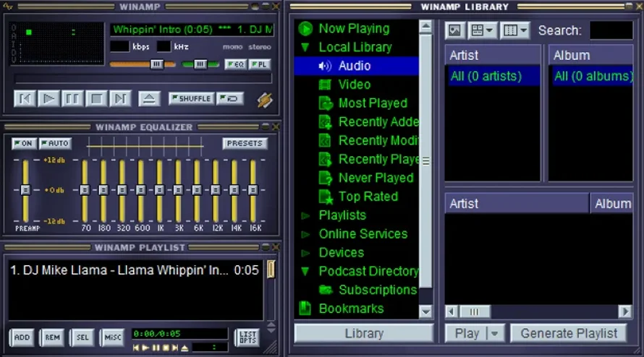Viewport: 644px width, 357px height.
Task: Toggle the Repeat button
Action: [229, 98]
